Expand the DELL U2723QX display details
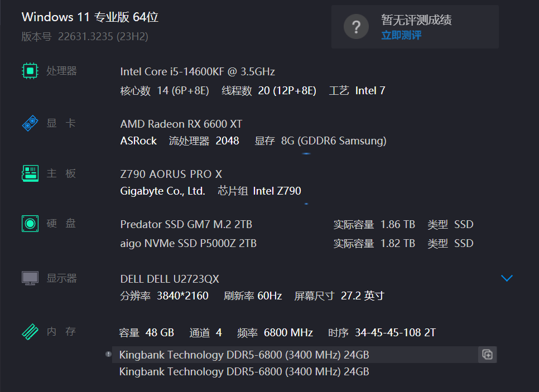This screenshot has width=539, height=392. coord(507,278)
